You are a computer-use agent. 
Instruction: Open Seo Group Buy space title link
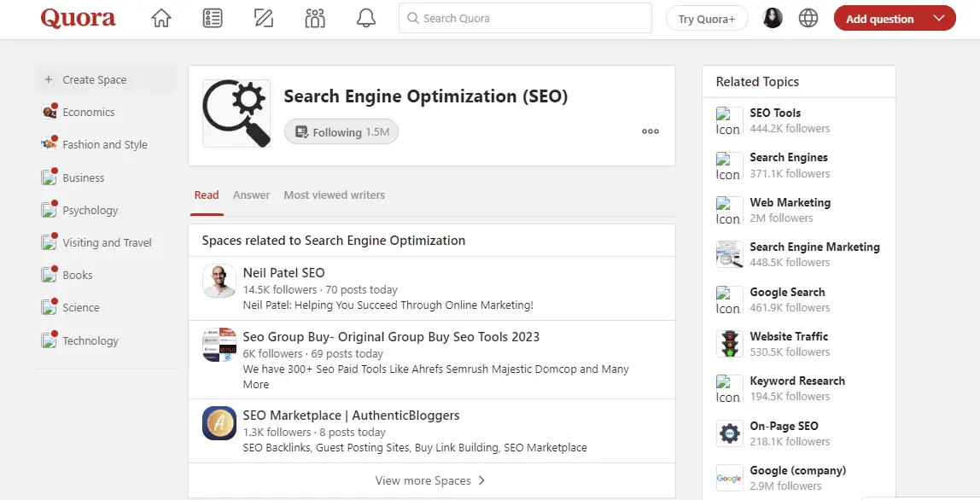coord(391,337)
